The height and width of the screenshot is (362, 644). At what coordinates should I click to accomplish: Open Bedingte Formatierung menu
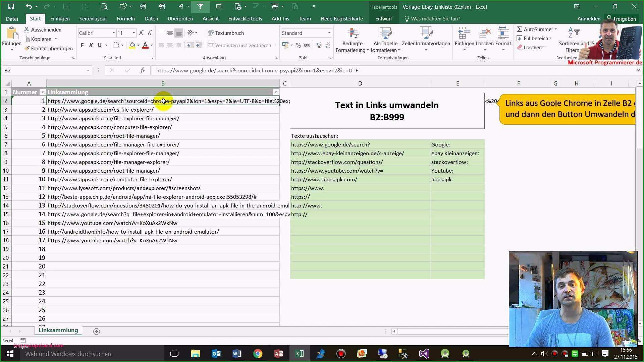coord(352,40)
